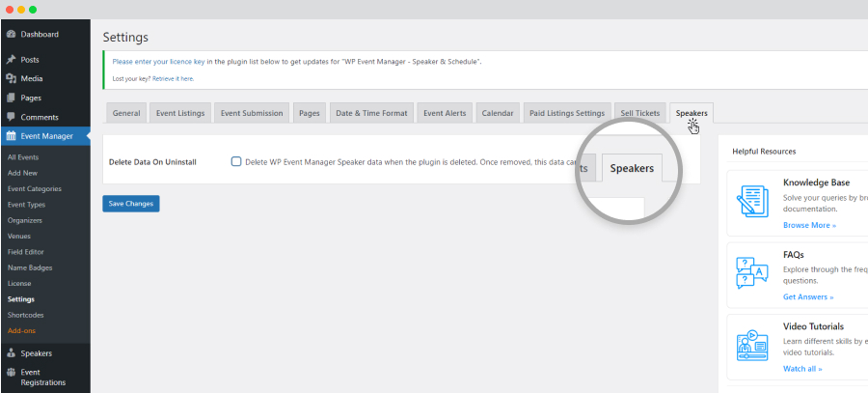Go to Name Badges submenu item
The height and width of the screenshot is (393, 868).
coord(30,267)
